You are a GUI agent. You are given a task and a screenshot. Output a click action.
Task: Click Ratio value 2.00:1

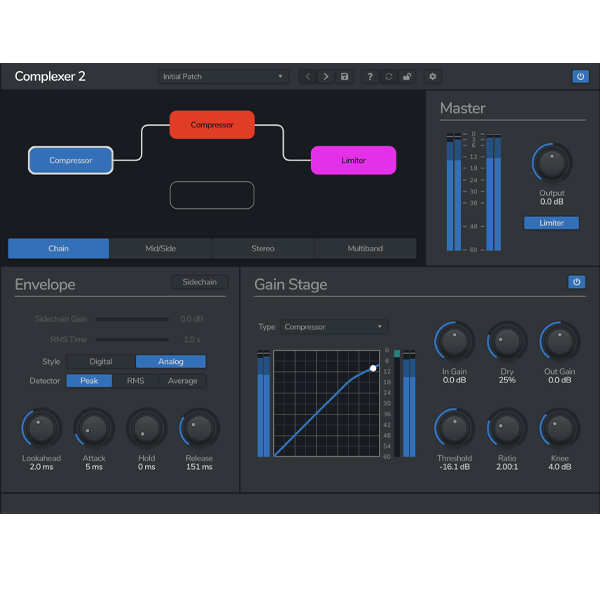pyautogui.click(x=507, y=467)
